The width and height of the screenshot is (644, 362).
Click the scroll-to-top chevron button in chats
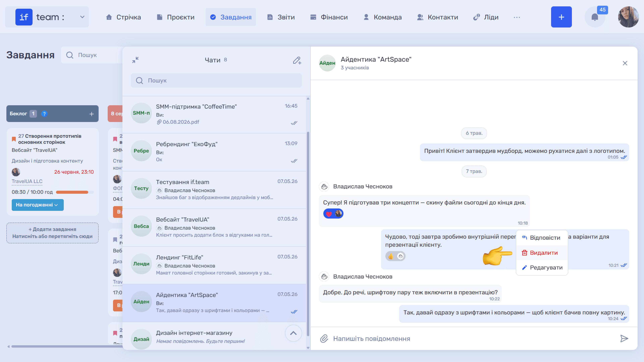293,333
